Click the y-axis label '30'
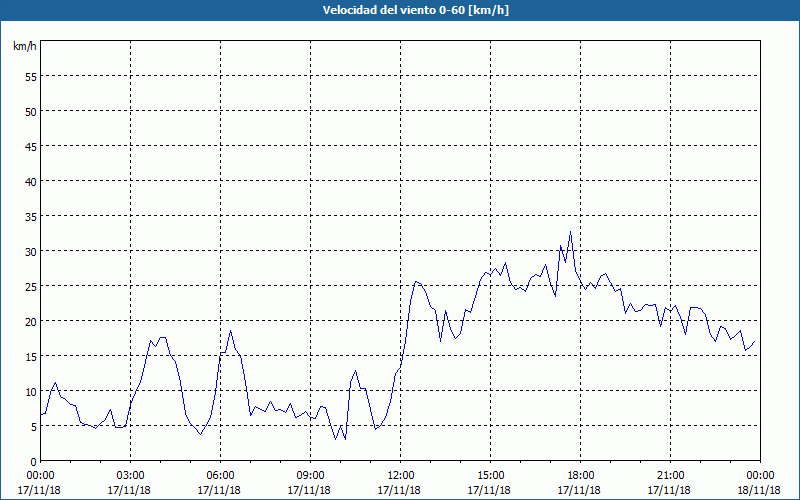Image resolution: width=800 pixels, height=500 pixels. [x=31, y=252]
